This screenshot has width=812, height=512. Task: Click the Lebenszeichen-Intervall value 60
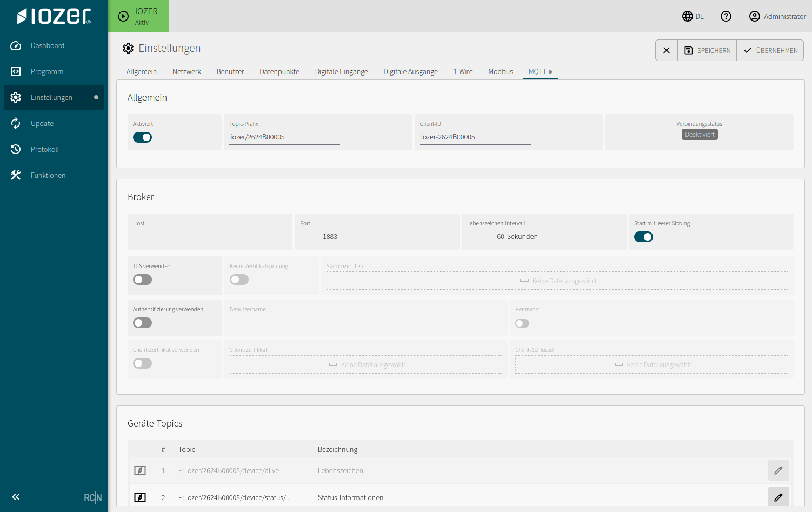tap(486, 237)
